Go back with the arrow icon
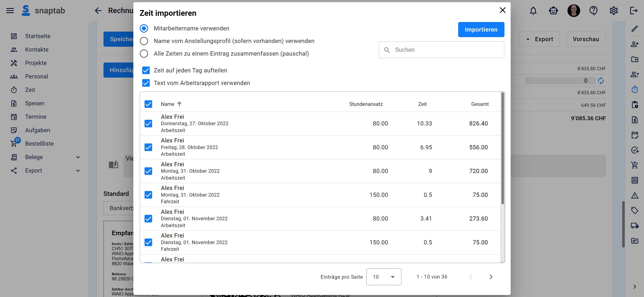Screen dimensions: 644x297 click(x=98, y=11)
